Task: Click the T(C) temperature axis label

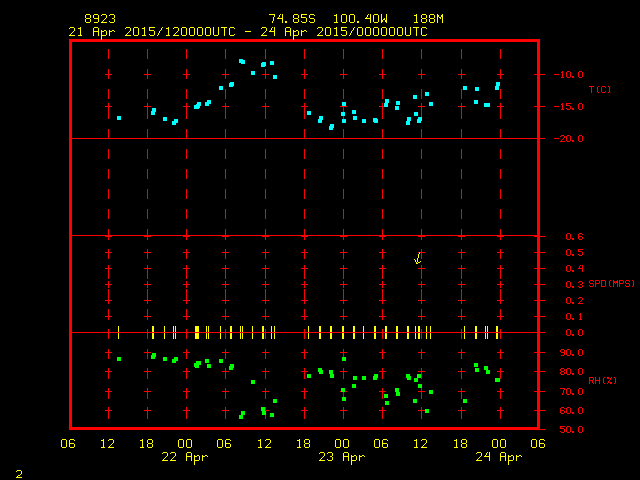Action: tap(599, 90)
